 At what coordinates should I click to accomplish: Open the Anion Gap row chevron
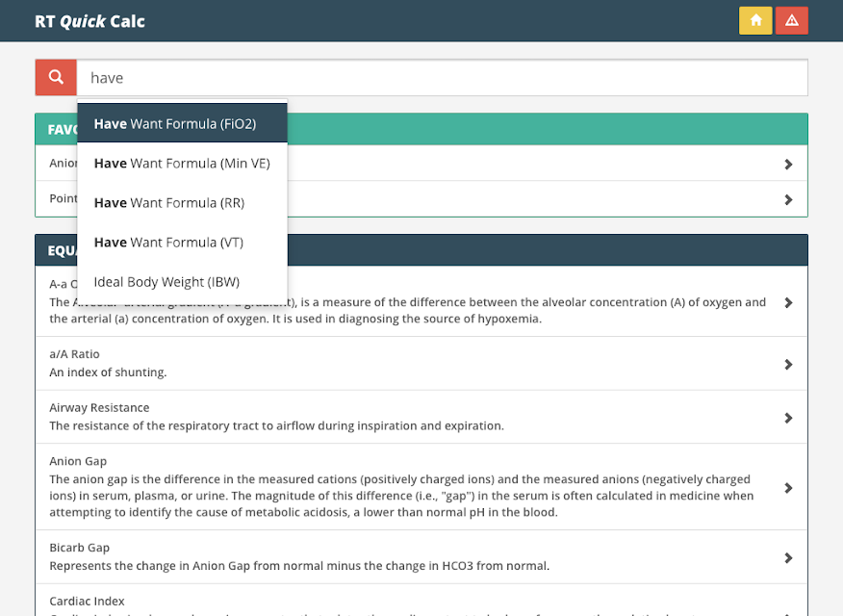click(x=788, y=488)
